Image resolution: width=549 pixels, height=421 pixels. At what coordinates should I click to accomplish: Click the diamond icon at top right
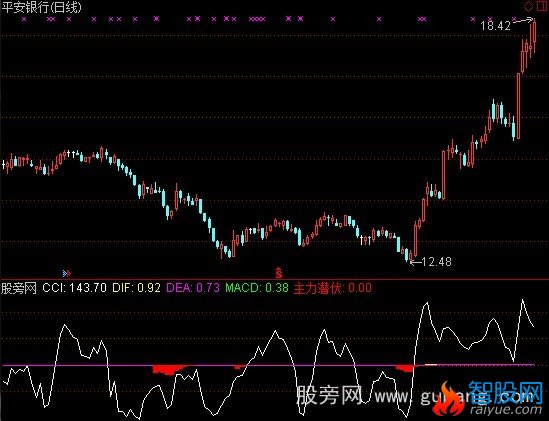pos(528,6)
